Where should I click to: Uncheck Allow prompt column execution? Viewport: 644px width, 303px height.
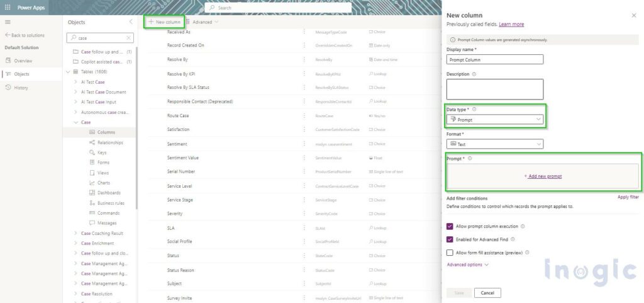pos(450,227)
